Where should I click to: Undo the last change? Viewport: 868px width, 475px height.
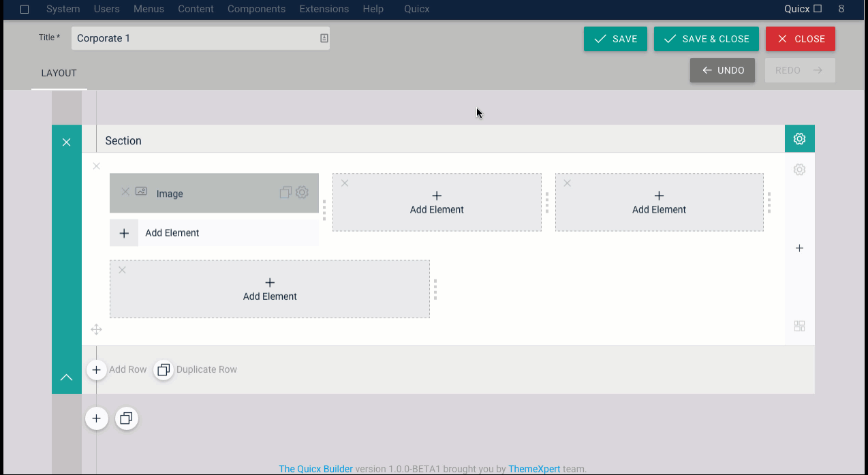tap(722, 70)
